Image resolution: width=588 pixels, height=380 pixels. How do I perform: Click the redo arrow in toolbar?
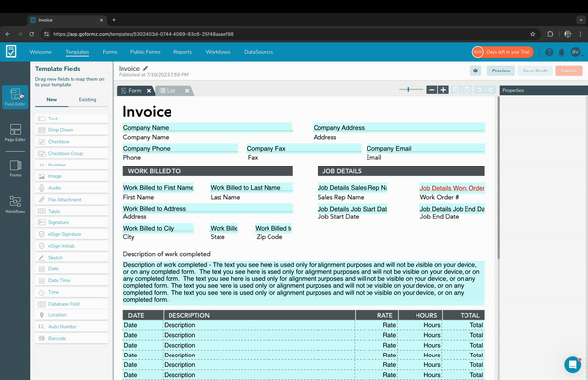click(491, 90)
